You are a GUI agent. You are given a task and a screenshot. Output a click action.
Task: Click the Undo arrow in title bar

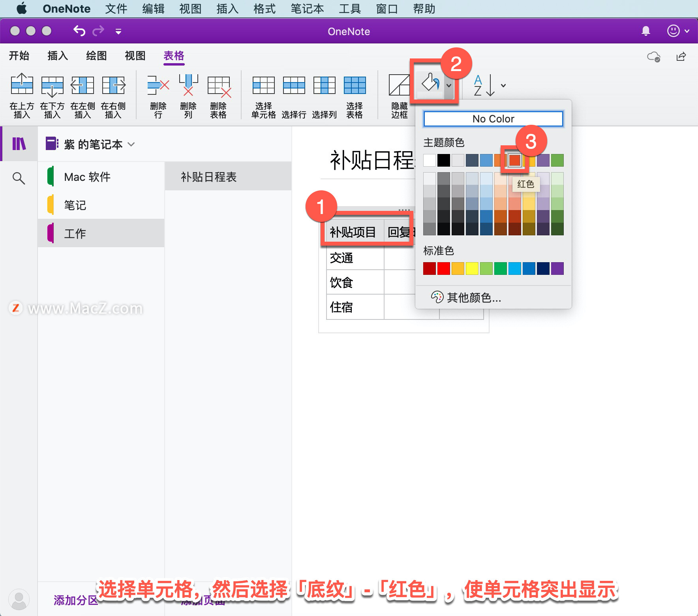[x=79, y=30]
